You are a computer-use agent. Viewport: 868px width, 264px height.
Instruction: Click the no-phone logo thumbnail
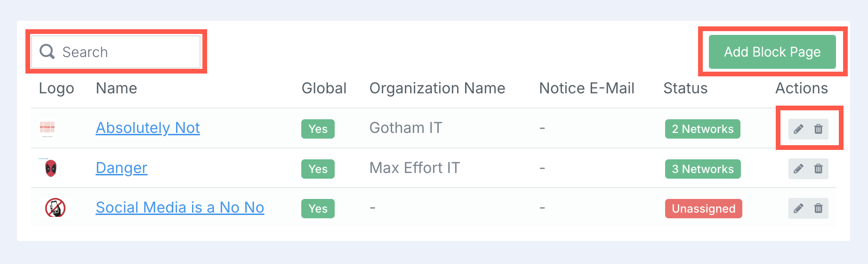[55, 208]
